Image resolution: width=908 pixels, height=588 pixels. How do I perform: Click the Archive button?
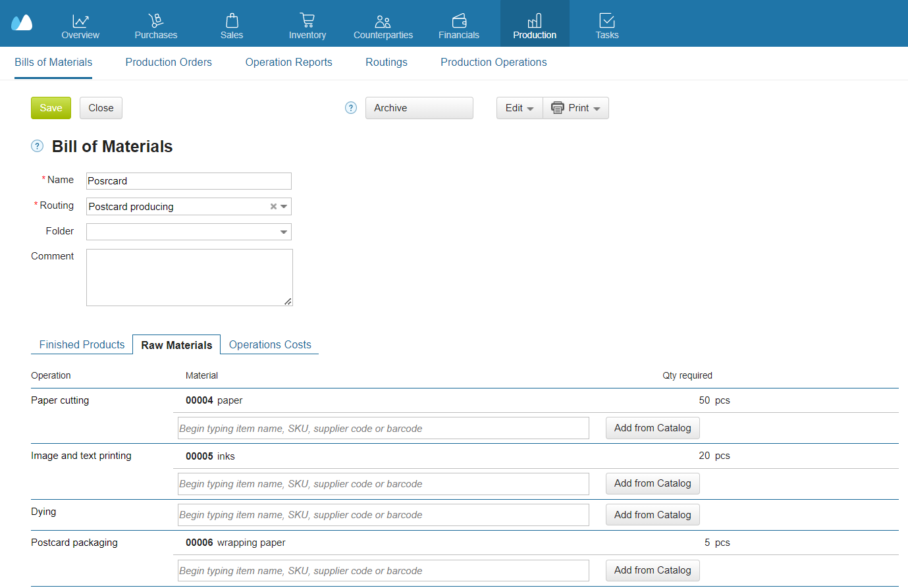[419, 108]
